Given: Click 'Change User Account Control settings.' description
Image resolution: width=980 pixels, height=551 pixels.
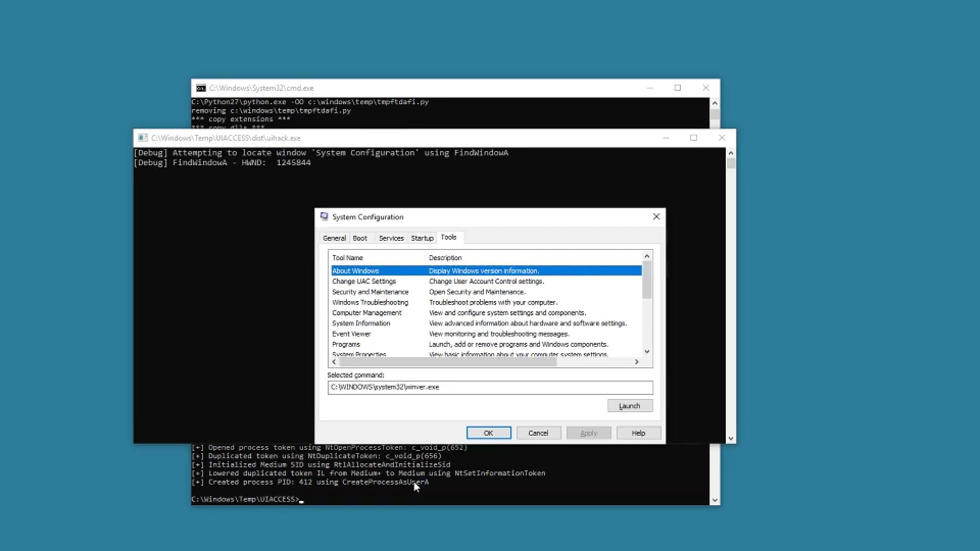Looking at the screenshot, I should 486,281.
